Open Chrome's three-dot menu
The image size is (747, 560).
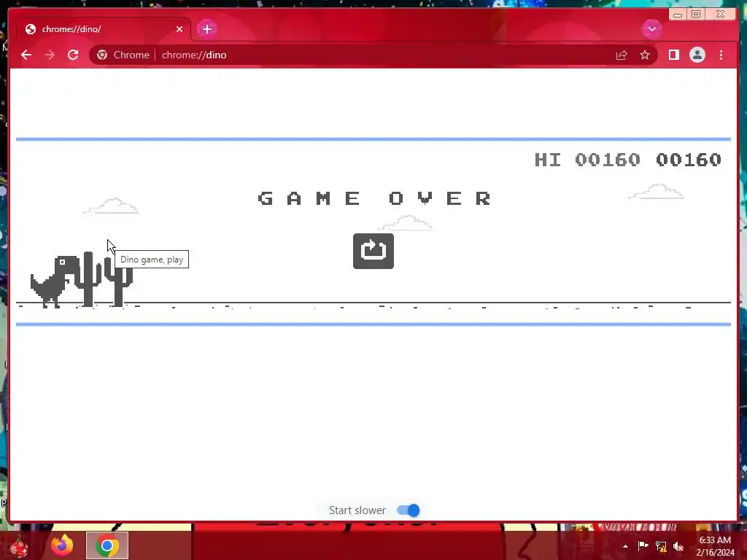pos(721,55)
